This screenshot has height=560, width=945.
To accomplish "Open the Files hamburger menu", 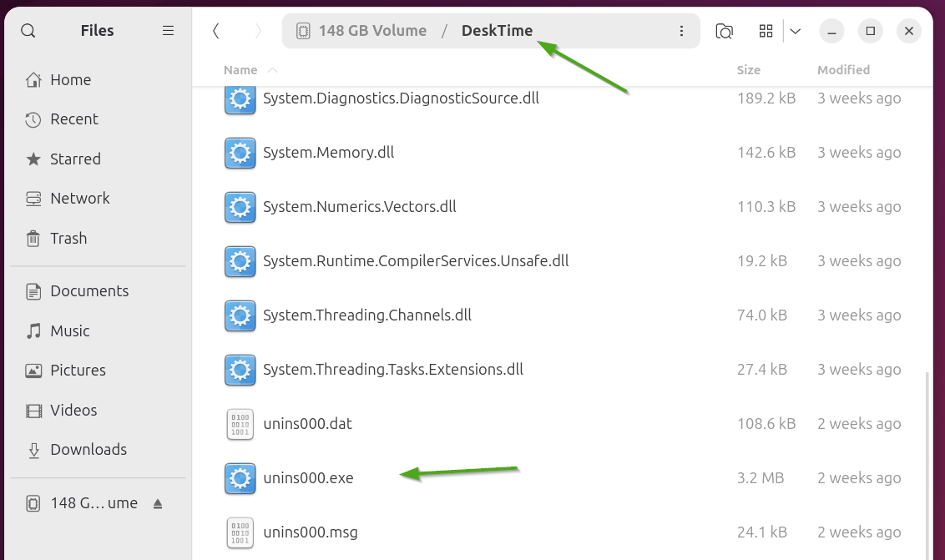I will point(168,31).
